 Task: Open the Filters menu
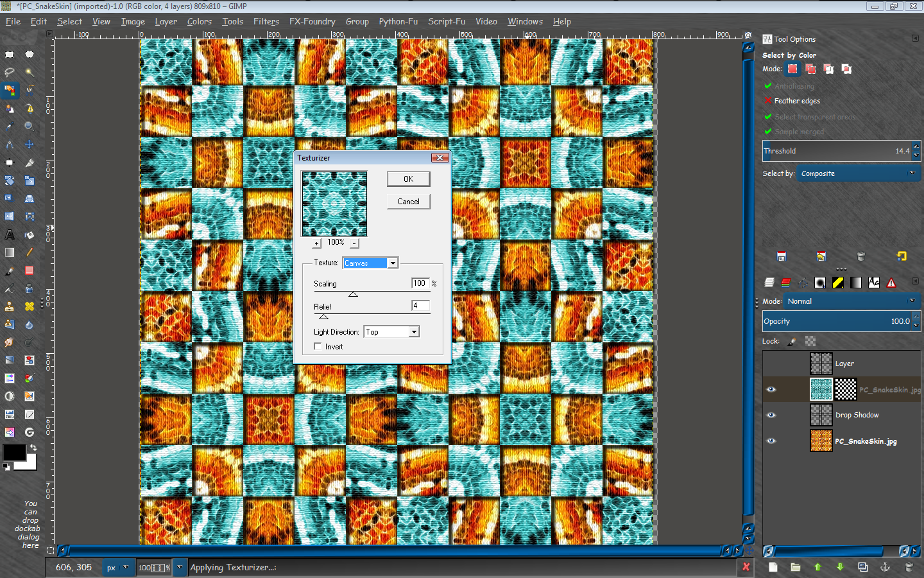(266, 21)
